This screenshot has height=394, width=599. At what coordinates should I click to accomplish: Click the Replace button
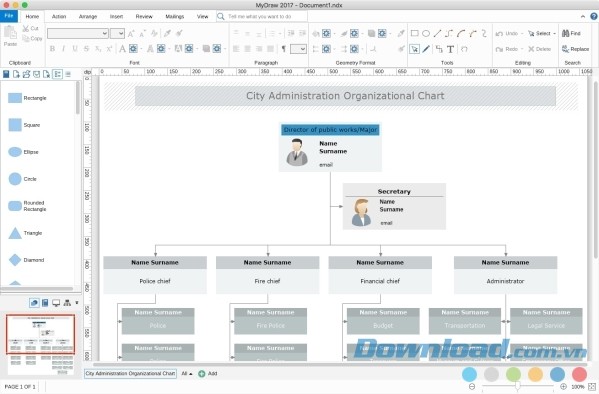tap(575, 49)
